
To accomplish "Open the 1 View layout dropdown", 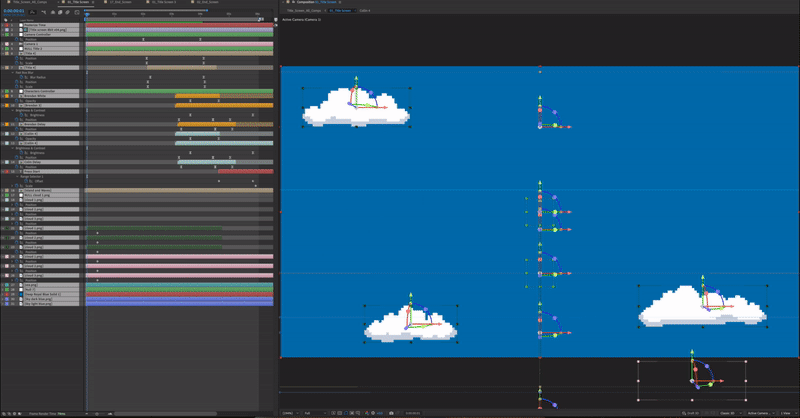I will 788,413.
